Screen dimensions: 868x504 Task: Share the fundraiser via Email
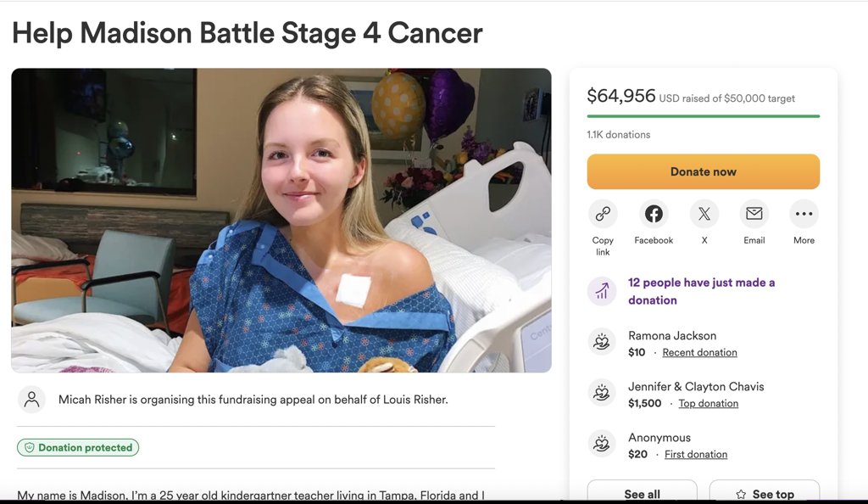(x=754, y=214)
